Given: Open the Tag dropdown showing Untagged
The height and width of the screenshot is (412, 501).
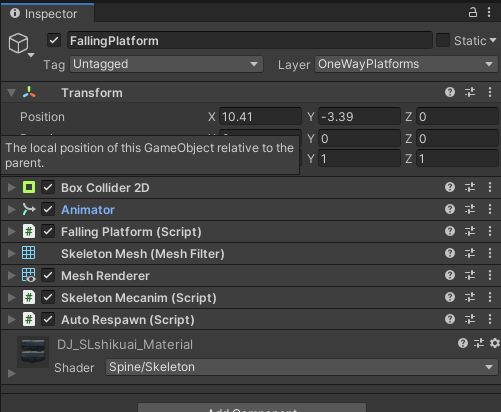Looking at the screenshot, I should pyautogui.click(x=166, y=64).
